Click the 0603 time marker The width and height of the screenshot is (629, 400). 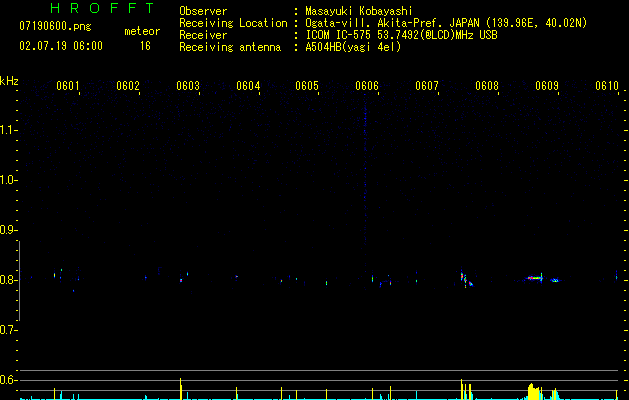(x=188, y=85)
